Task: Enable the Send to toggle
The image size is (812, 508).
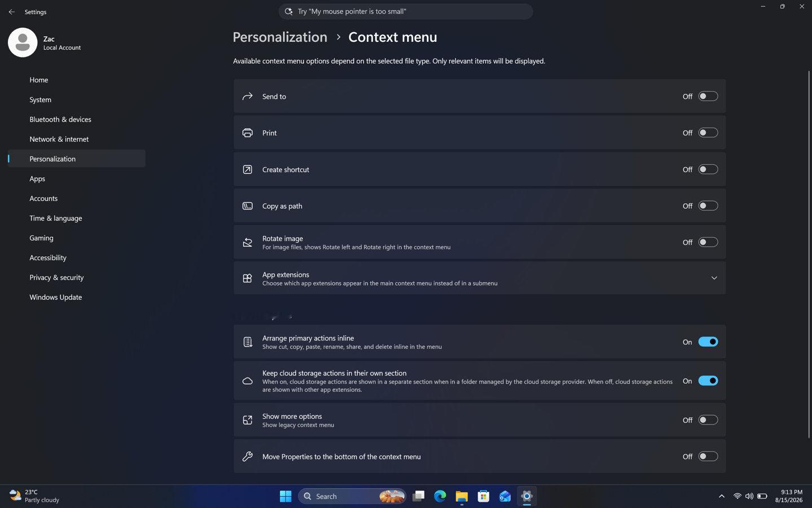Action: pyautogui.click(x=708, y=97)
